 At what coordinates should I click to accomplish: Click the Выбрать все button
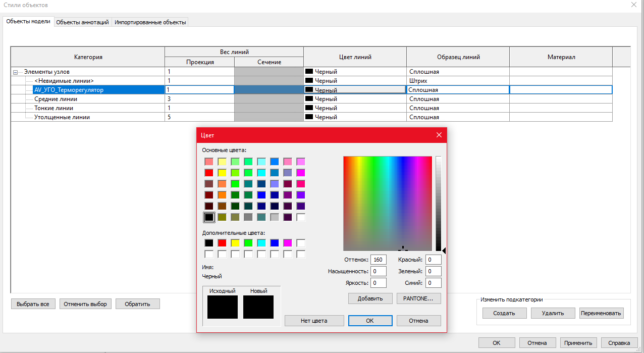(x=33, y=304)
